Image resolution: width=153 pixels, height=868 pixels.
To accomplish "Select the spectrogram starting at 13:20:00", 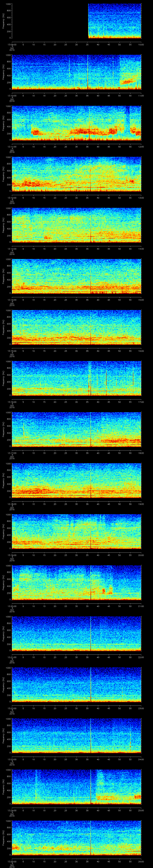I will 76,583.
